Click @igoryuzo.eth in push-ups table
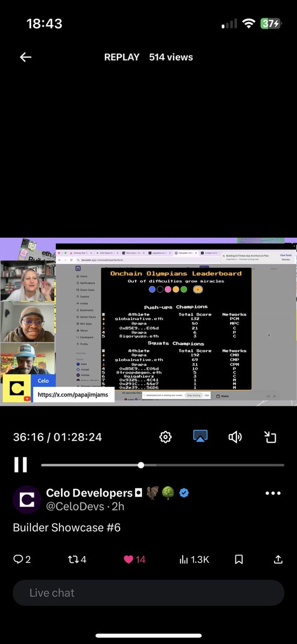Viewport: 297px width, 644px height. [x=139, y=336]
